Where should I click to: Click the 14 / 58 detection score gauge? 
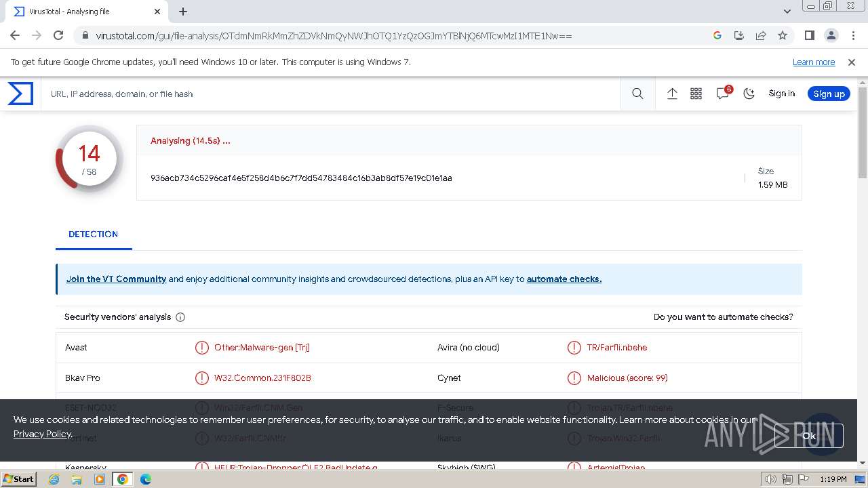coord(89,159)
